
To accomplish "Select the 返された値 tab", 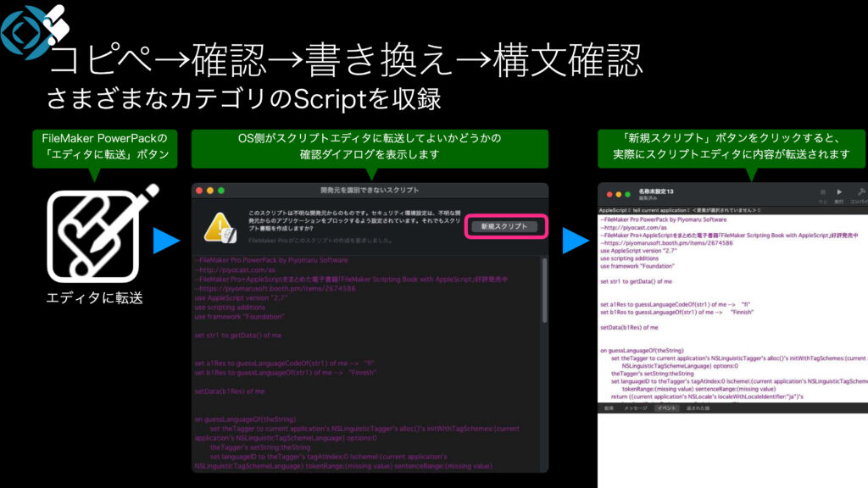I will pyautogui.click(x=699, y=408).
